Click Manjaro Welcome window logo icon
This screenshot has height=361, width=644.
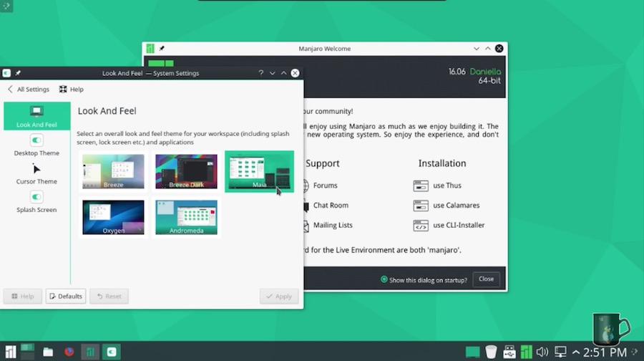tap(150, 49)
